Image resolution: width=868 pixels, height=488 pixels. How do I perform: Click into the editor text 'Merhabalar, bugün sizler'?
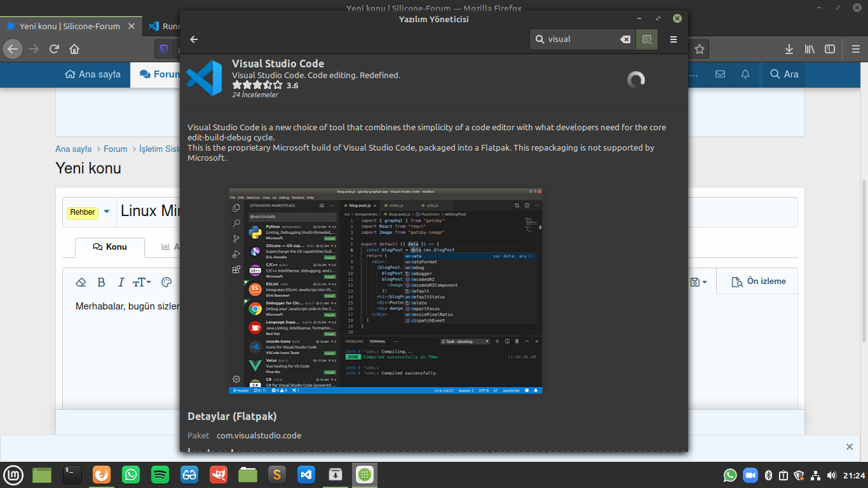click(x=128, y=306)
